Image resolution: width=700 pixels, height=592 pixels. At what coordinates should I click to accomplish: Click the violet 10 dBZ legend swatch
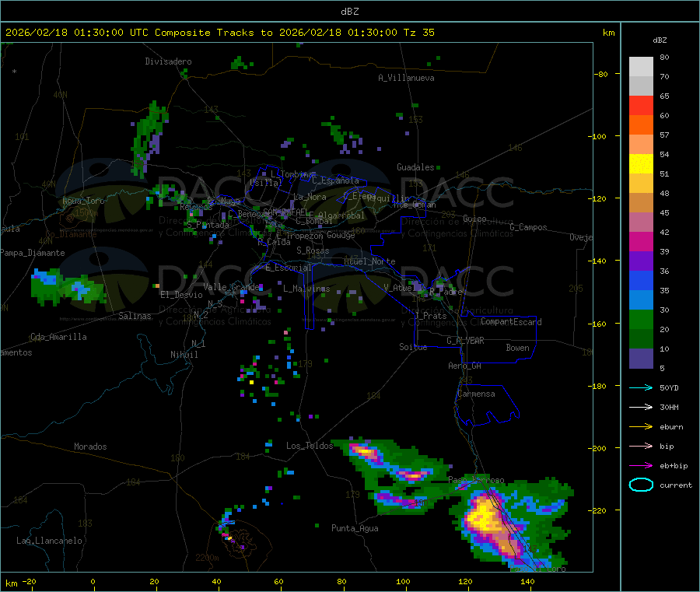[x=641, y=358]
